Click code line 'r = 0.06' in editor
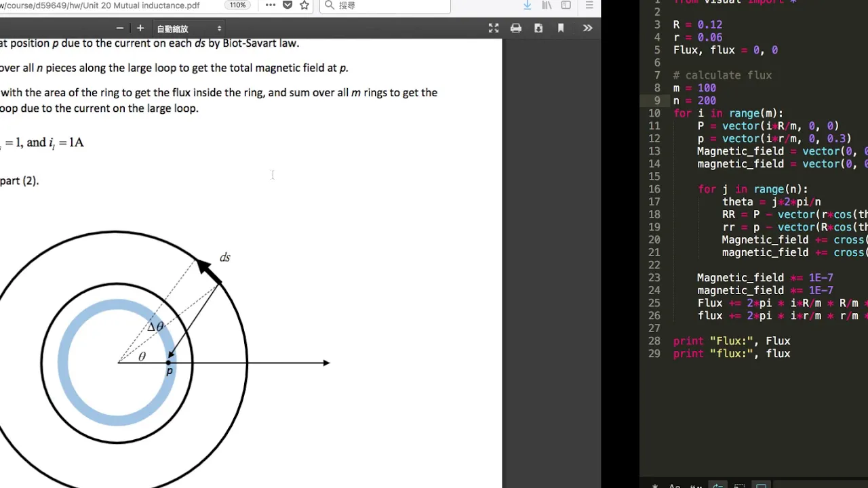The image size is (868, 488). click(698, 37)
